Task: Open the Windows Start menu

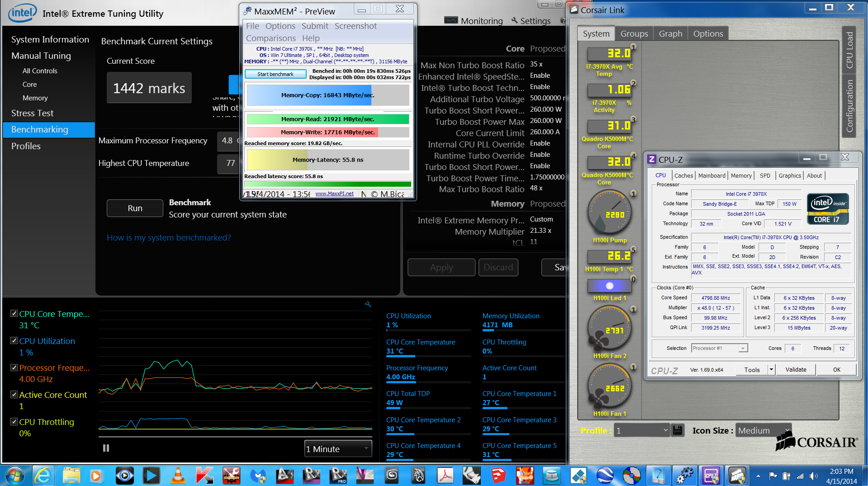Action: pyautogui.click(x=14, y=476)
